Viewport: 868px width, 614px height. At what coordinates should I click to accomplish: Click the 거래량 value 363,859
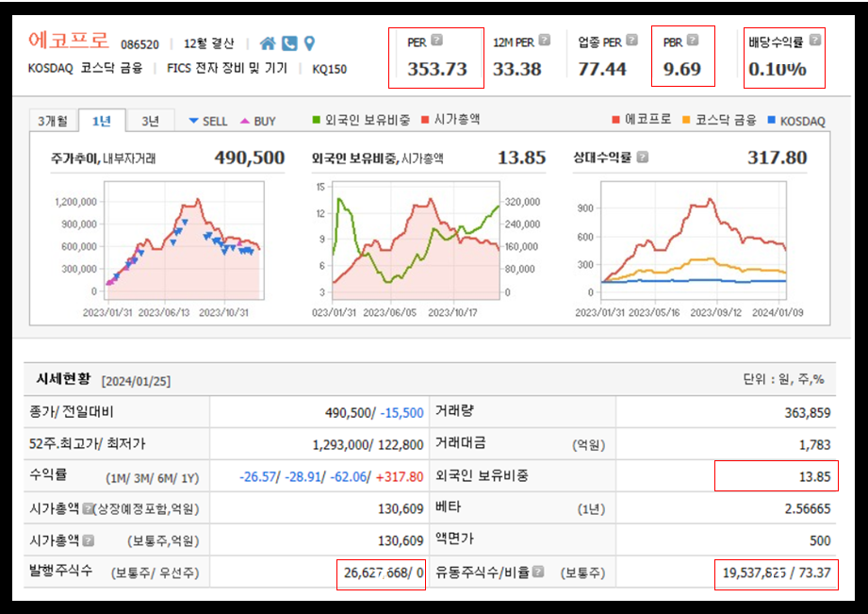click(808, 413)
